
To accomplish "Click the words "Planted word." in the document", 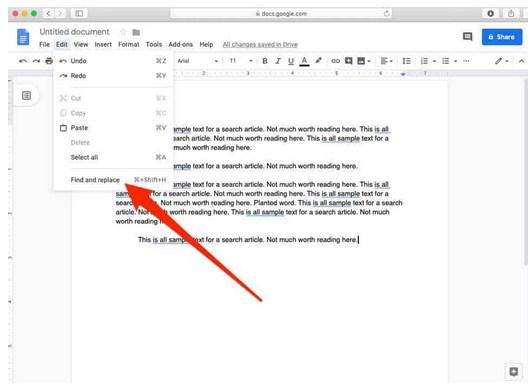I will pyautogui.click(x=275, y=203).
